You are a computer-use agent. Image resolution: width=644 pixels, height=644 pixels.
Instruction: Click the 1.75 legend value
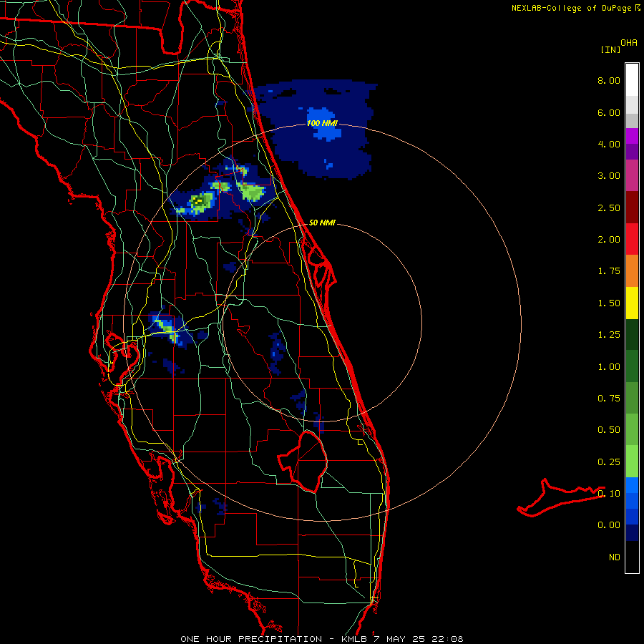pyautogui.click(x=609, y=271)
